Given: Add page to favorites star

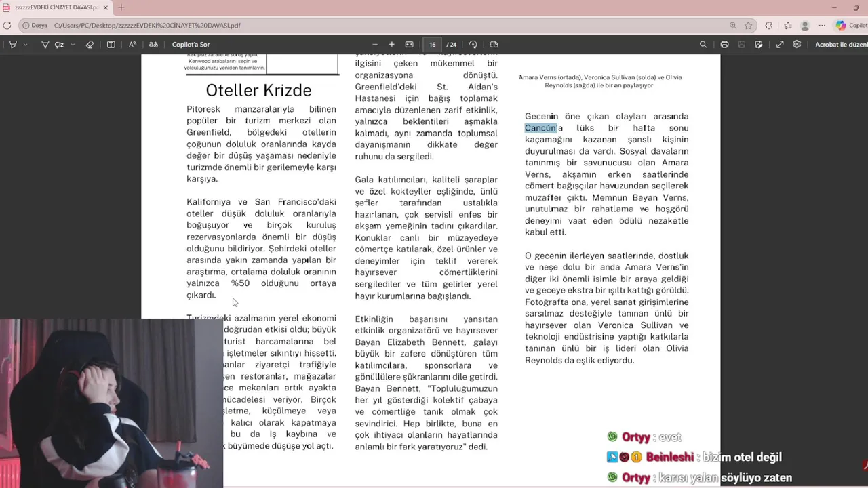Looking at the screenshot, I should [749, 26].
